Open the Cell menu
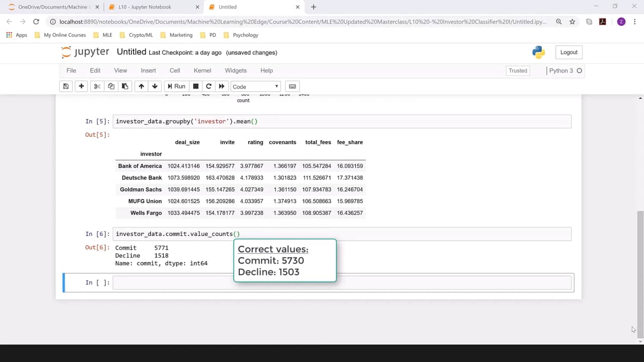This screenshot has height=362, width=644. click(175, 70)
